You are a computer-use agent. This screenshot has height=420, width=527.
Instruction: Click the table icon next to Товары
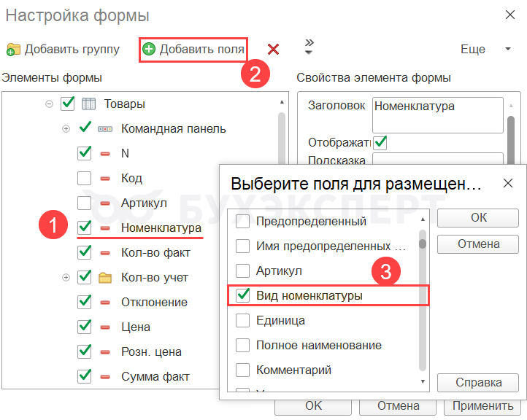click(89, 104)
